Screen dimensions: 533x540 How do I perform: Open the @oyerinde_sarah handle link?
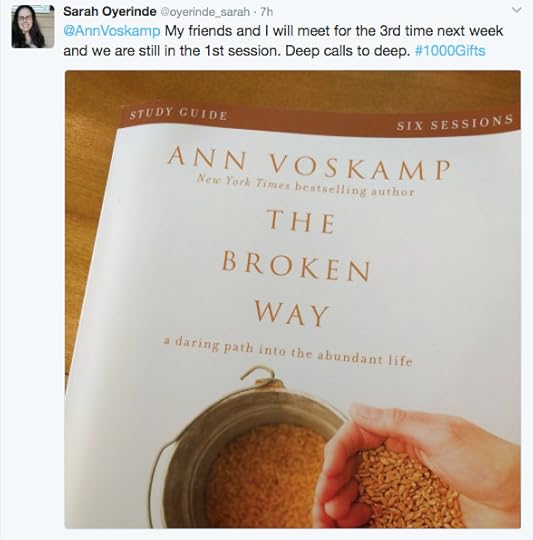coord(205,12)
